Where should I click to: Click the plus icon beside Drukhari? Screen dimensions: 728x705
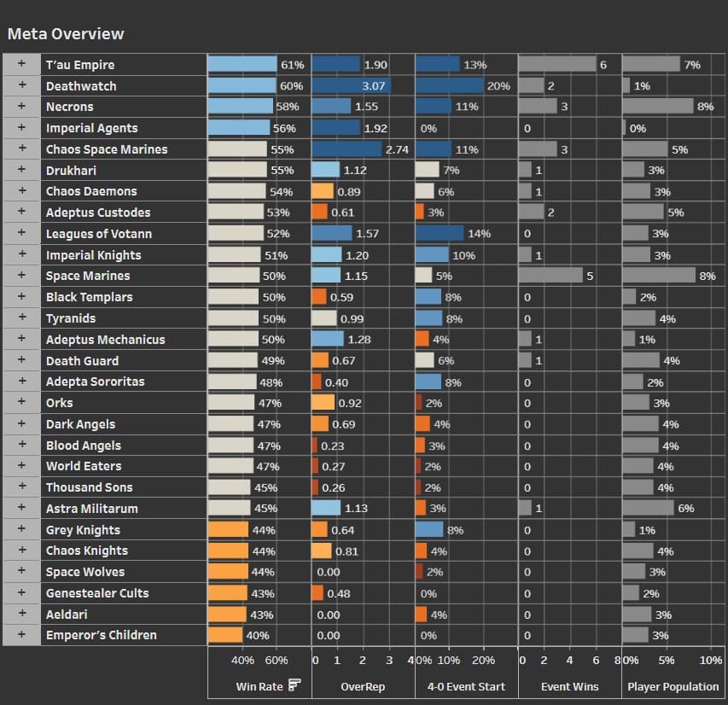(21, 171)
